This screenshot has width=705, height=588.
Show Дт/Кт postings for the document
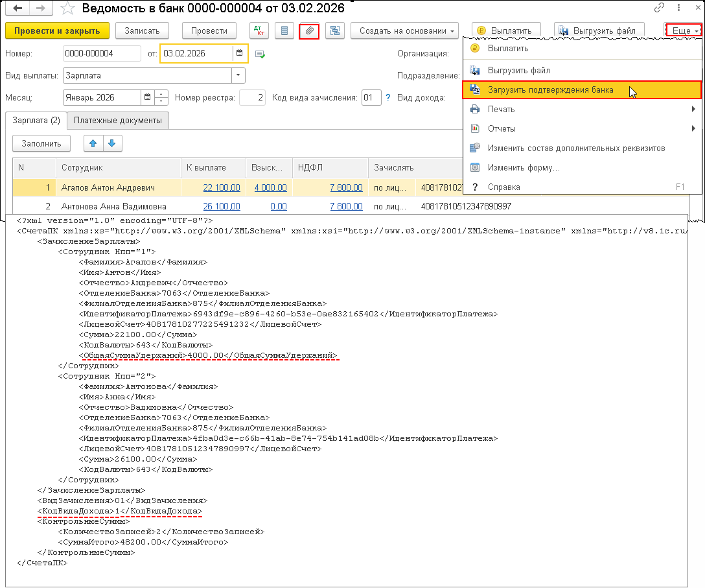[x=259, y=30]
